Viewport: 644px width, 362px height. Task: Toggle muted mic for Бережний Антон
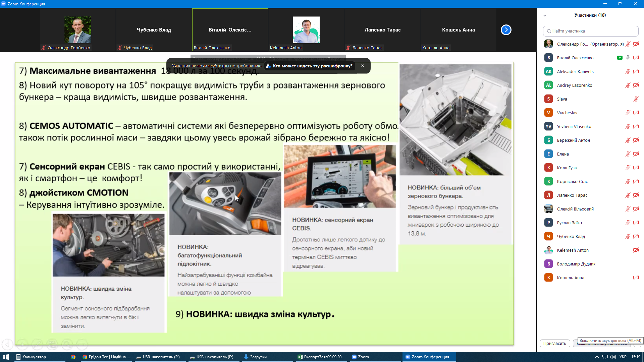(628, 140)
